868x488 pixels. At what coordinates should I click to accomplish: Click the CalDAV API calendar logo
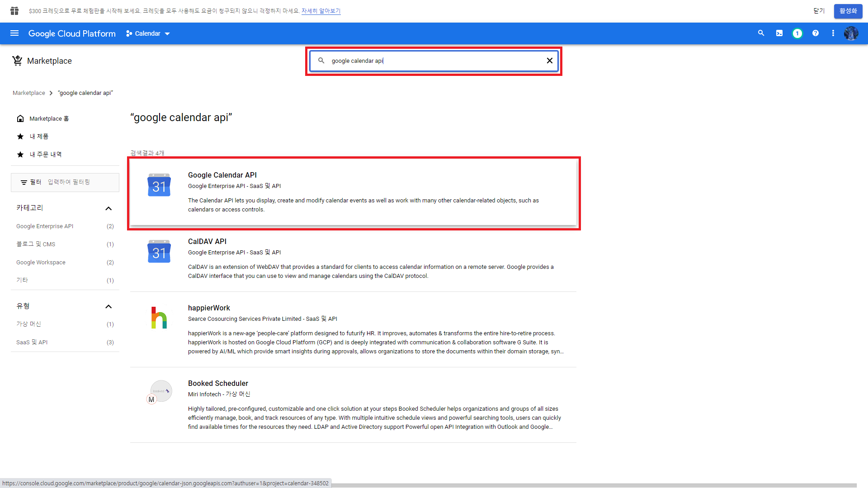pyautogui.click(x=159, y=252)
